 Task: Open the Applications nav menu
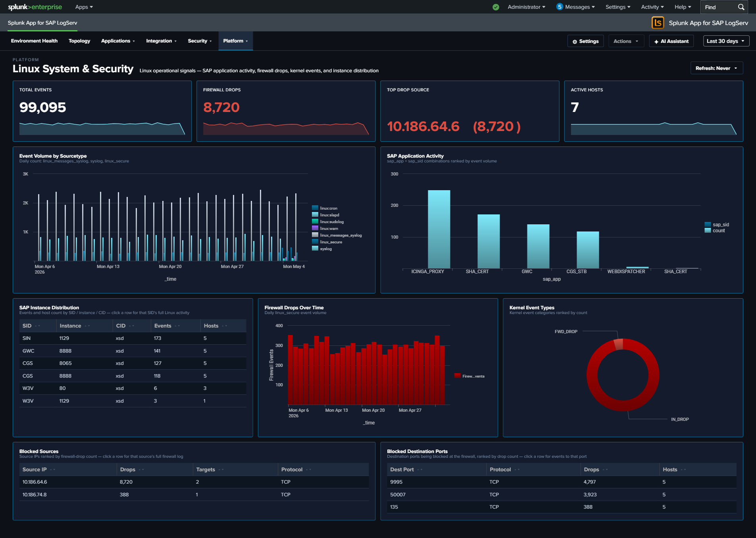(118, 41)
